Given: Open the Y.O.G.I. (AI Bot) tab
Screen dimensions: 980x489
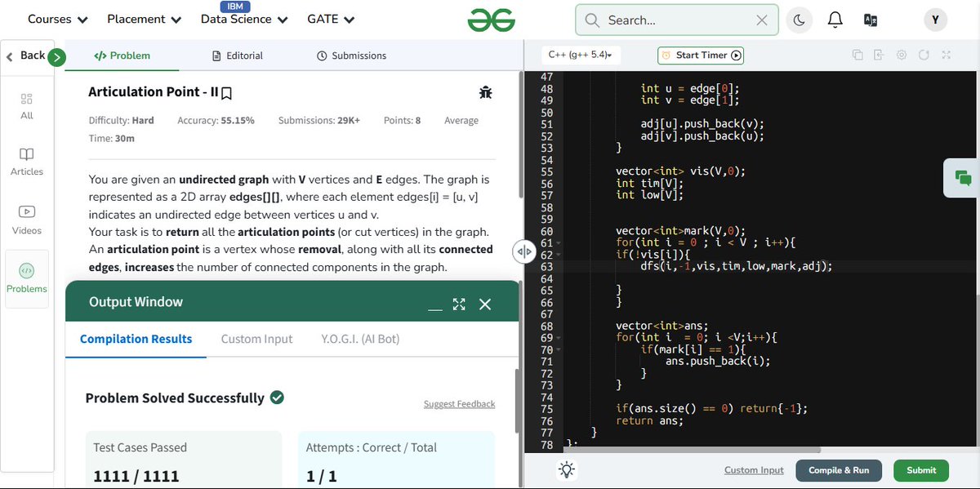Looking at the screenshot, I should pos(360,339).
